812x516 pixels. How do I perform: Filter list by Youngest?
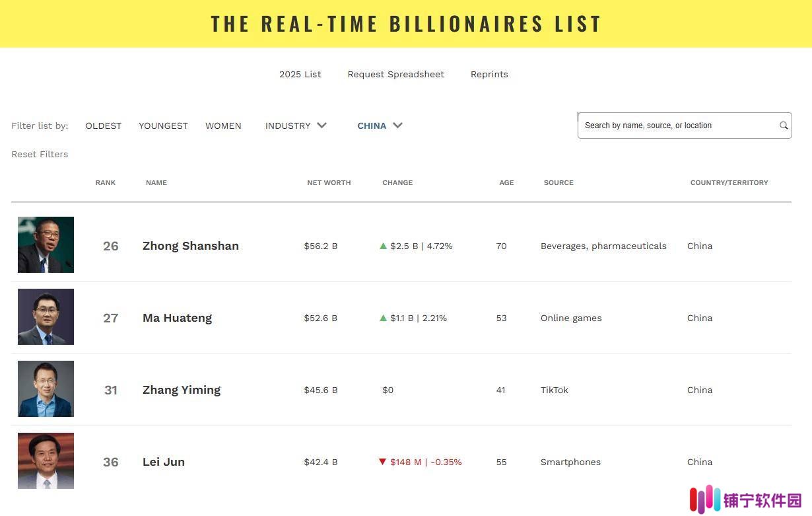tap(163, 126)
